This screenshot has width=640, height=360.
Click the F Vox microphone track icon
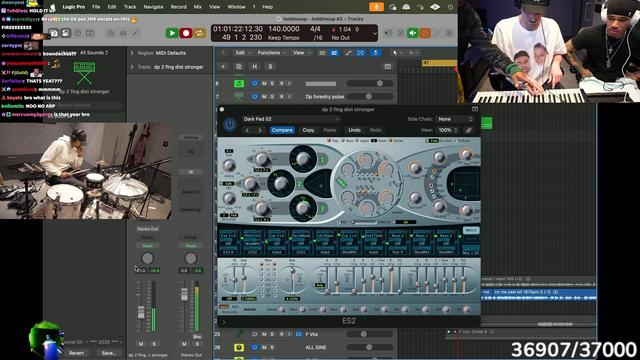(x=239, y=334)
